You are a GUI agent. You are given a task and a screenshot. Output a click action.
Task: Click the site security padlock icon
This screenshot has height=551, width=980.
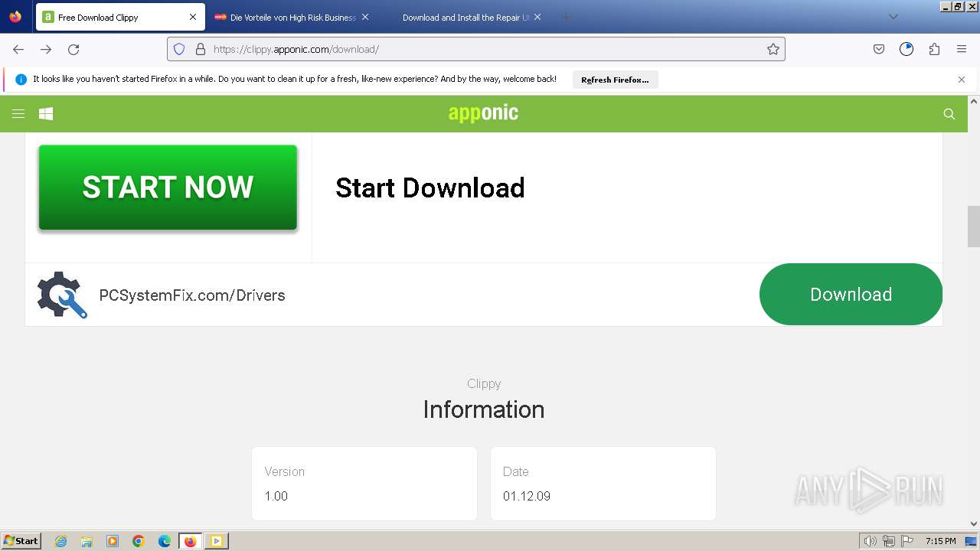(201, 49)
